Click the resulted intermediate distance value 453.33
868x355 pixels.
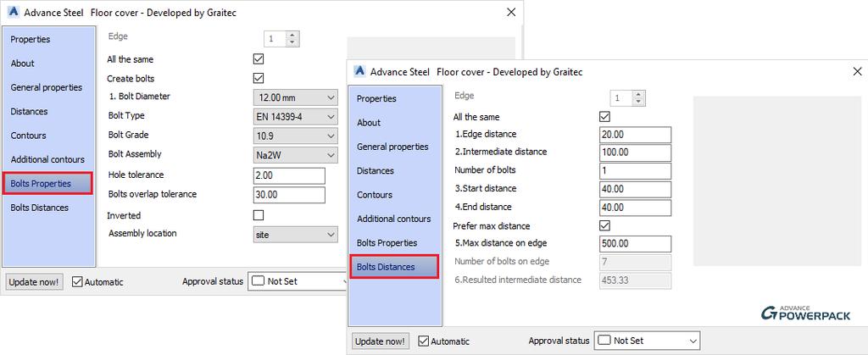tap(636, 280)
